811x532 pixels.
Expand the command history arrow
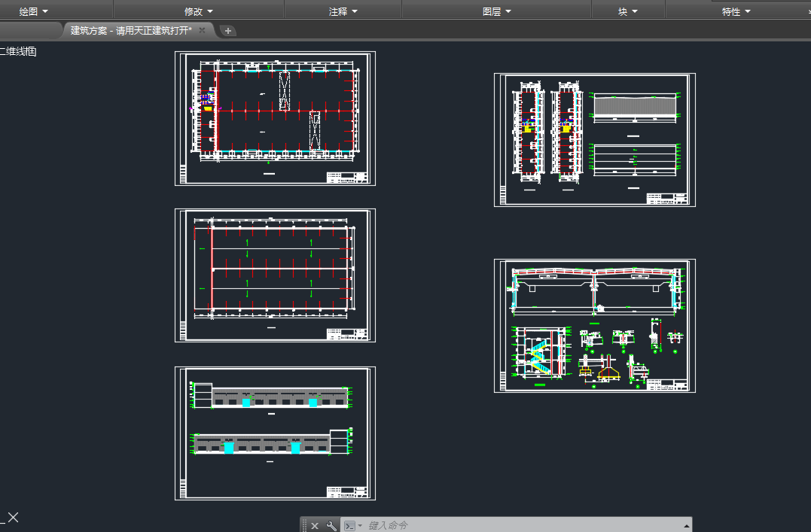pyautogui.click(x=685, y=525)
